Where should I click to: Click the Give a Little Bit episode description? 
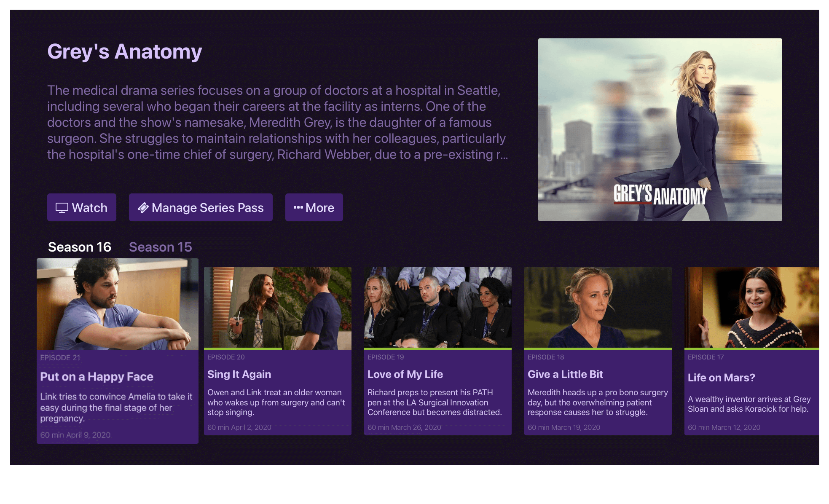click(x=598, y=402)
